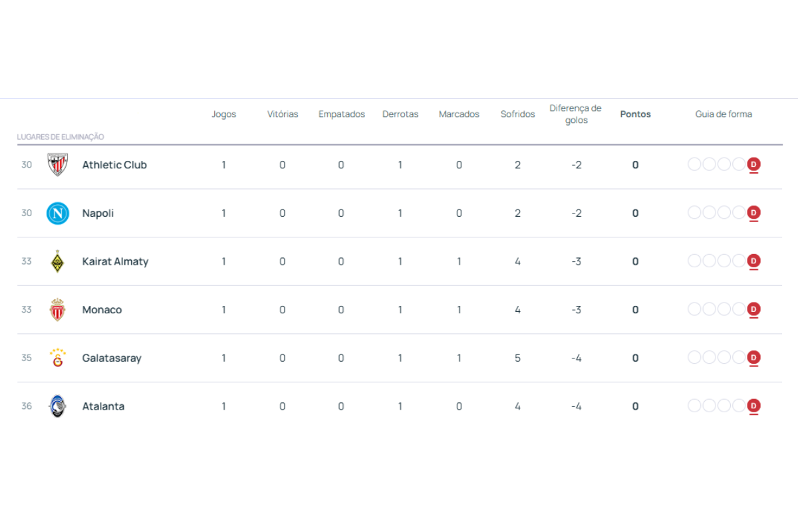The width and height of the screenshot is (798, 532).
Task: Click the Guia de forma header
Action: (724, 114)
